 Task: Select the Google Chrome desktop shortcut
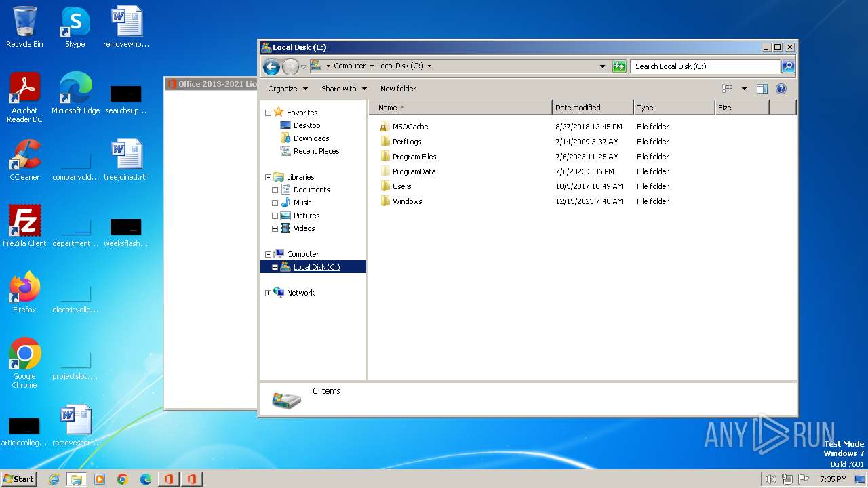click(24, 363)
